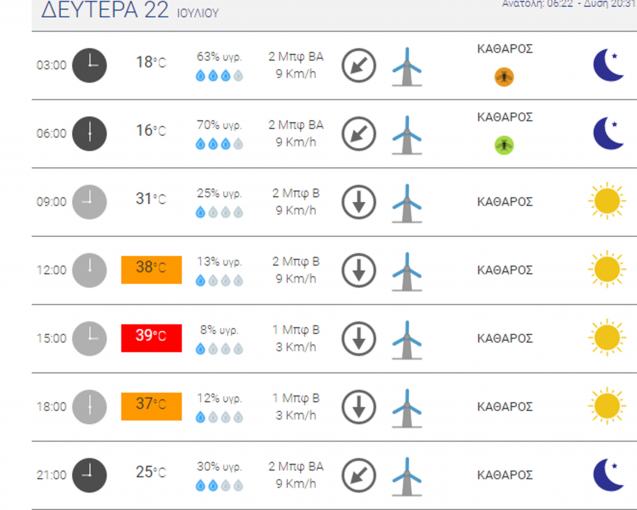Click the 1 Μπφ Β wind text at 18:00
637x510 pixels.
click(296, 398)
